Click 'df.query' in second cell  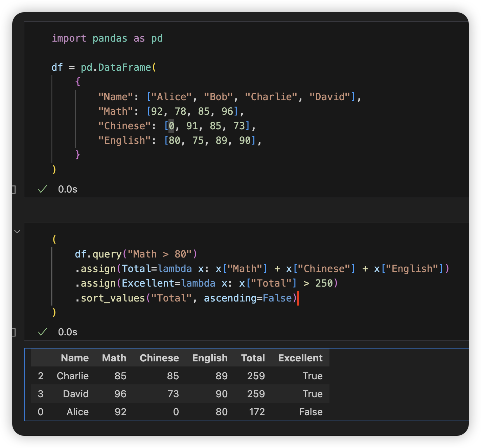tap(98, 254)
